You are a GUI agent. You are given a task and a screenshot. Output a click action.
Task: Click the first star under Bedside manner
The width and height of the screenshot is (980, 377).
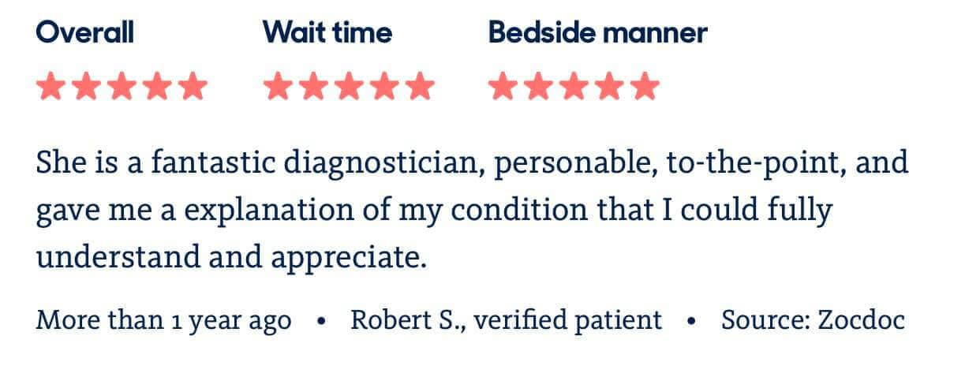(503, 86)
